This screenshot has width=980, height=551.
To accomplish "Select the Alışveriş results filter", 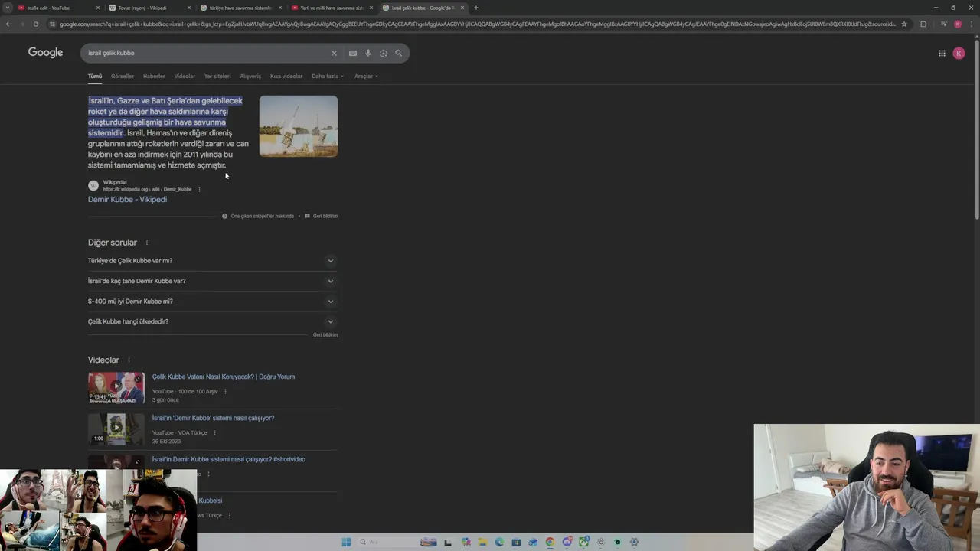I will 250,77.
